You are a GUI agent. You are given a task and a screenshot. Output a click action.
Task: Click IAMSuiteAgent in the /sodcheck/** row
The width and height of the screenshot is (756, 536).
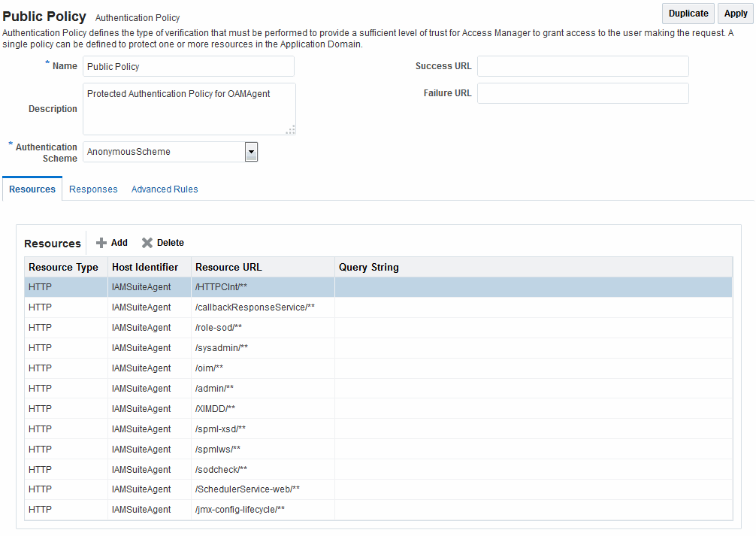pos(141,469)
